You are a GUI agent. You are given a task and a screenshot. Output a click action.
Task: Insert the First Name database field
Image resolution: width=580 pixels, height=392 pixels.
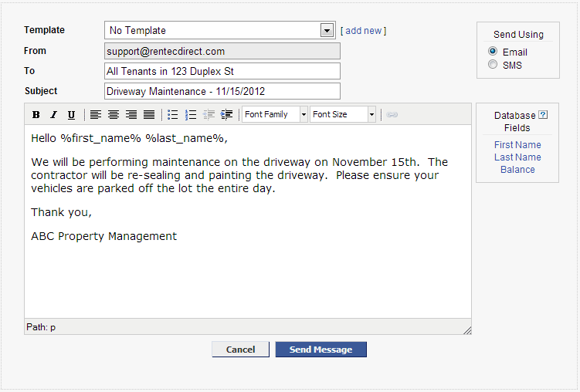click(517, 145)
